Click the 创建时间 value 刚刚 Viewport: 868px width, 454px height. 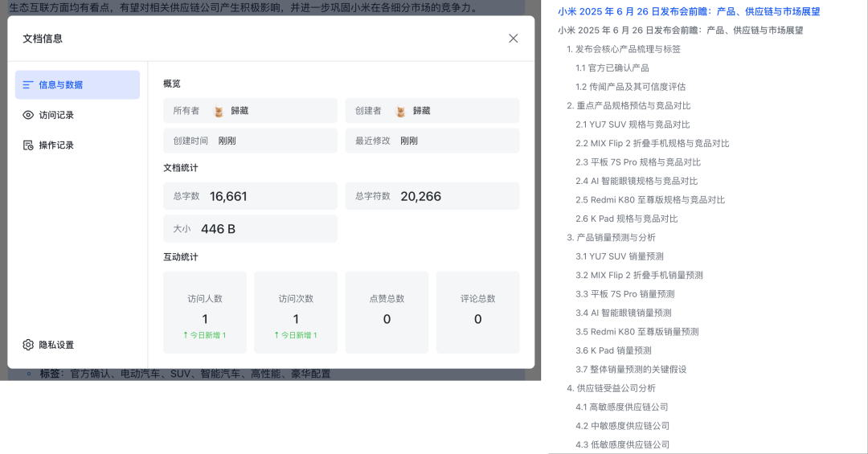pos(227,141)
